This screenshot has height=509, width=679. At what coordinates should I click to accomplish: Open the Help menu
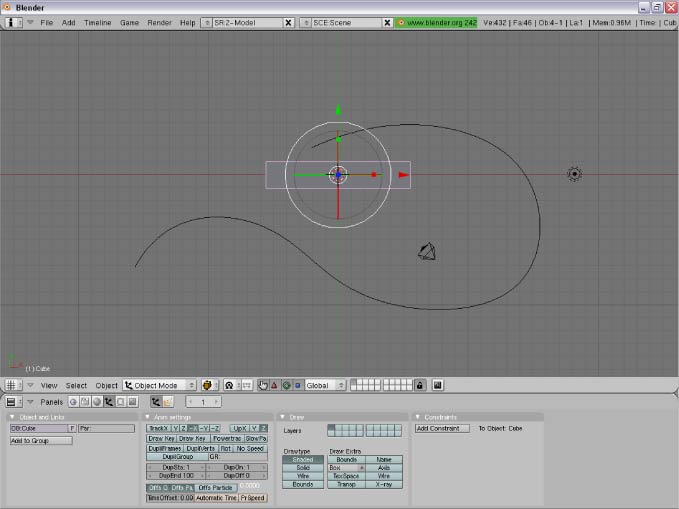(188, 23)
